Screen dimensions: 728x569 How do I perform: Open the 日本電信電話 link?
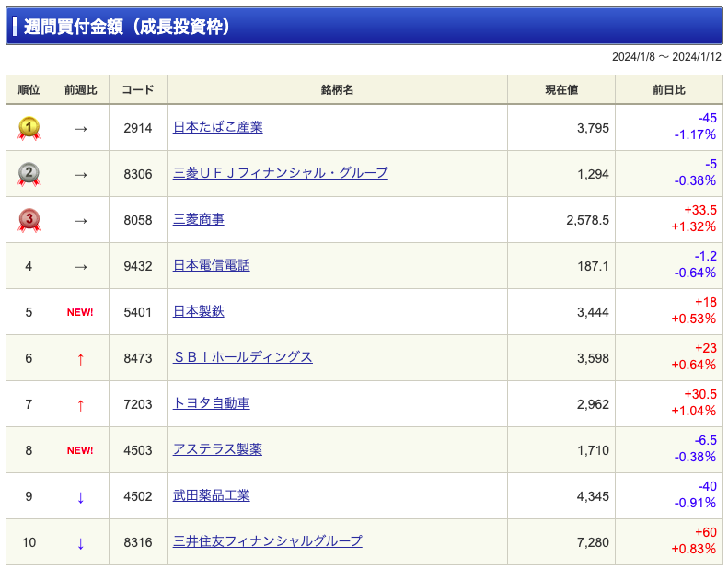212,265
